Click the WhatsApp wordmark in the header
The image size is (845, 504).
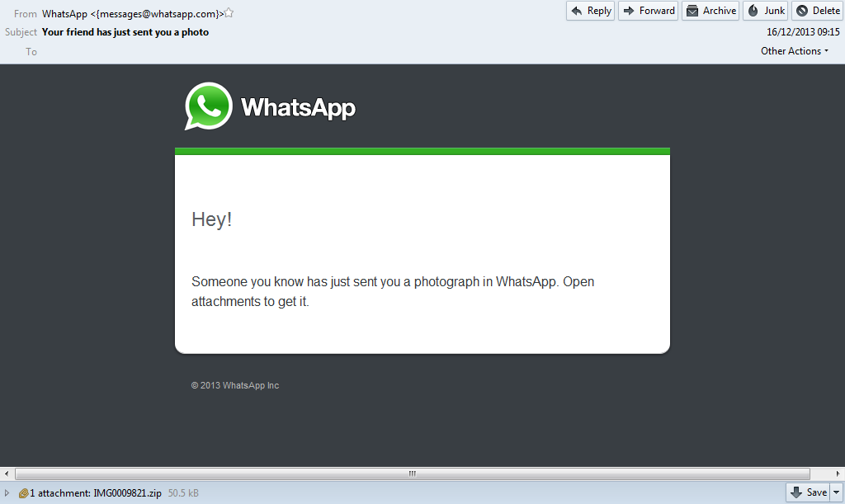(298, 108)
